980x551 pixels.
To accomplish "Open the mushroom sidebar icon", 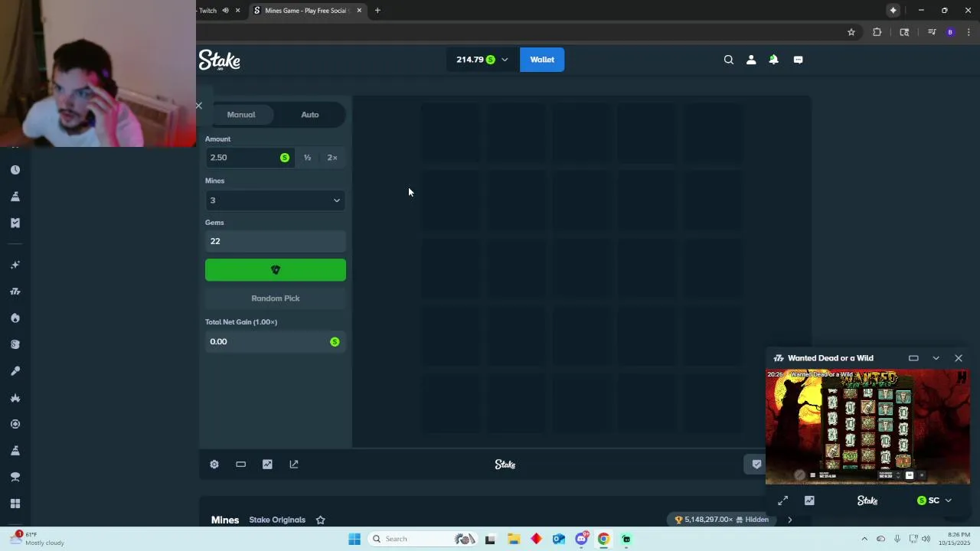I will point(15,477).
